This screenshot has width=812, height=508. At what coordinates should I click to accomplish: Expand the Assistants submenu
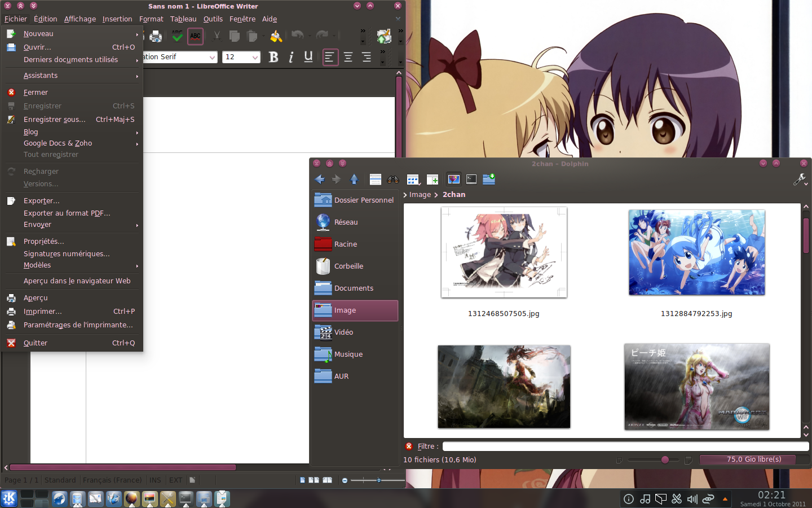click(x=73, y=76)
